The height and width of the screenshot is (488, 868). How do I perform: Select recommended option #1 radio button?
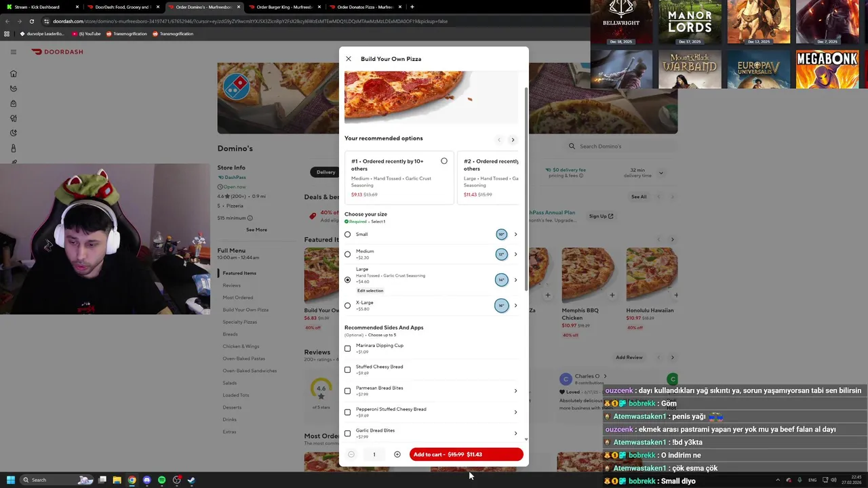click(444, 161)
